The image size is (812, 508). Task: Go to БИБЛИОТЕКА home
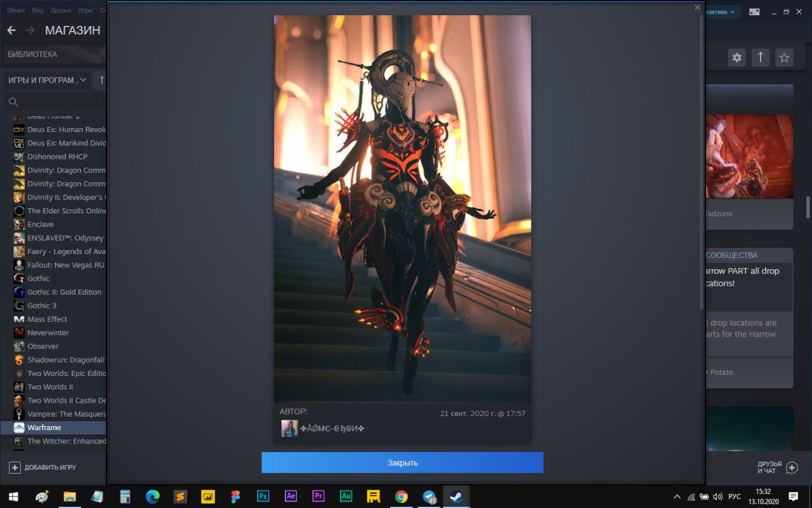pos(32,55)
